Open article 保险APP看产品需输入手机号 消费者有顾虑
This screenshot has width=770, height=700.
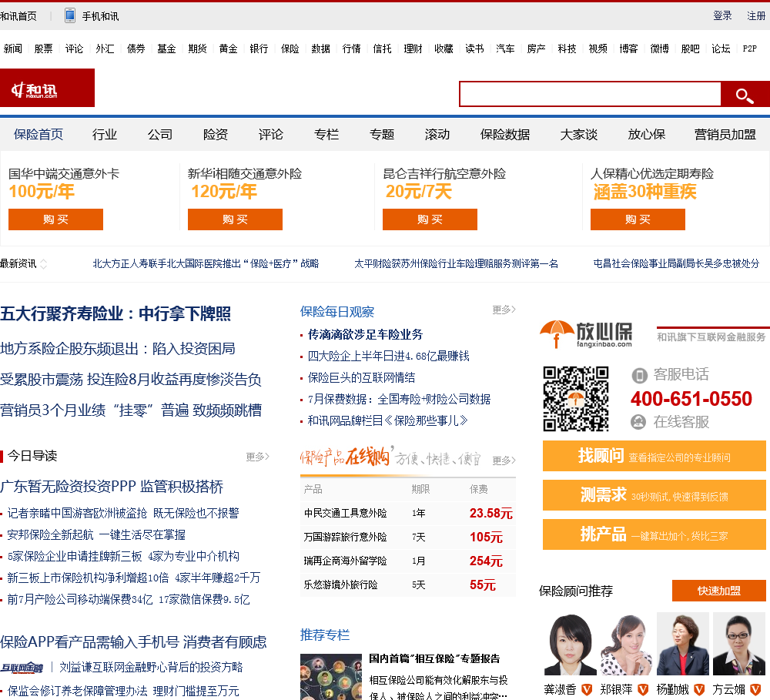(x=133, y=642)
